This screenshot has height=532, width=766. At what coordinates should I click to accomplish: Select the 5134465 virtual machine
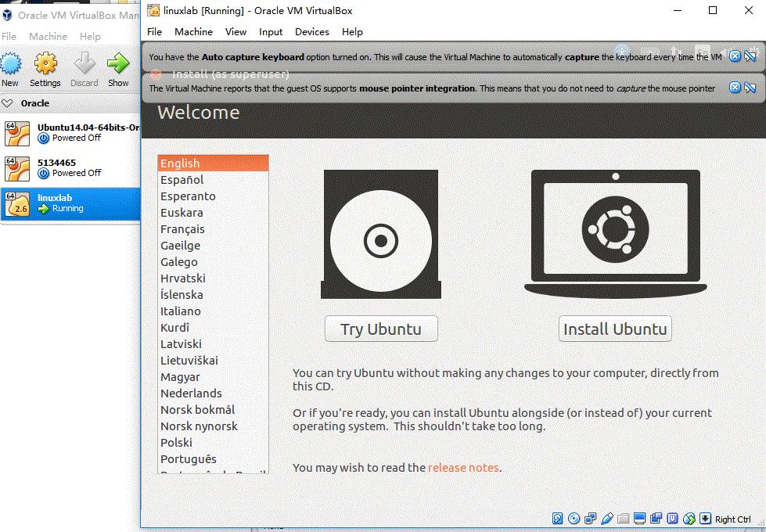click(70, 168)
